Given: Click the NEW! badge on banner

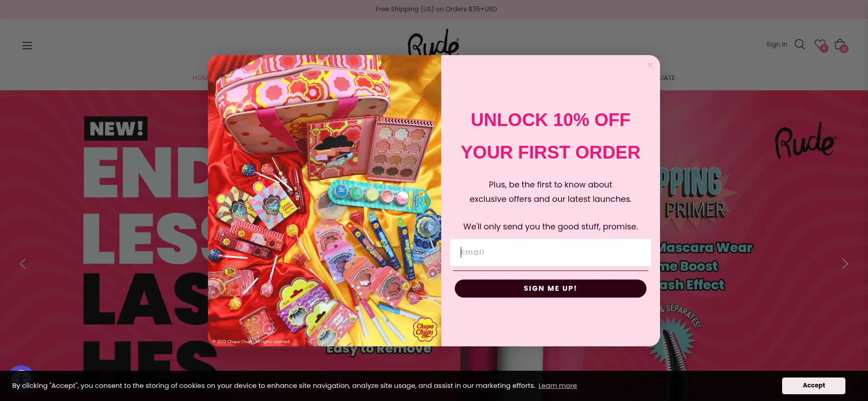Looking at the screenshot, I should point(116,129).
